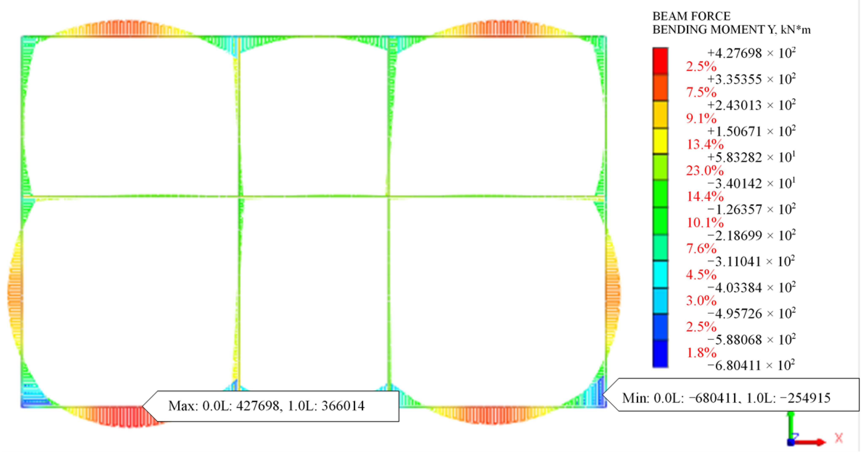
Task: Click the +4.27698 × 10² legend value
Action: 751,53
